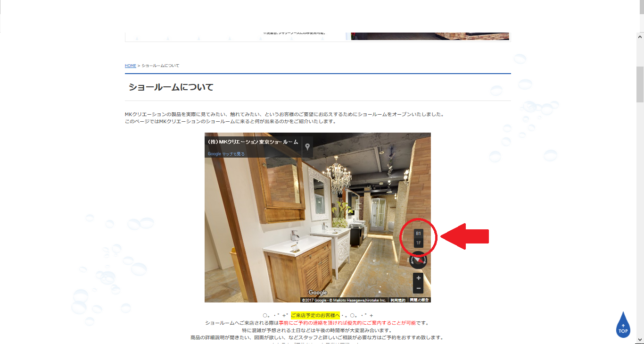Open 'Google マップで見る' link
Screen dimensions: 644x344
(x=226, y=154)
